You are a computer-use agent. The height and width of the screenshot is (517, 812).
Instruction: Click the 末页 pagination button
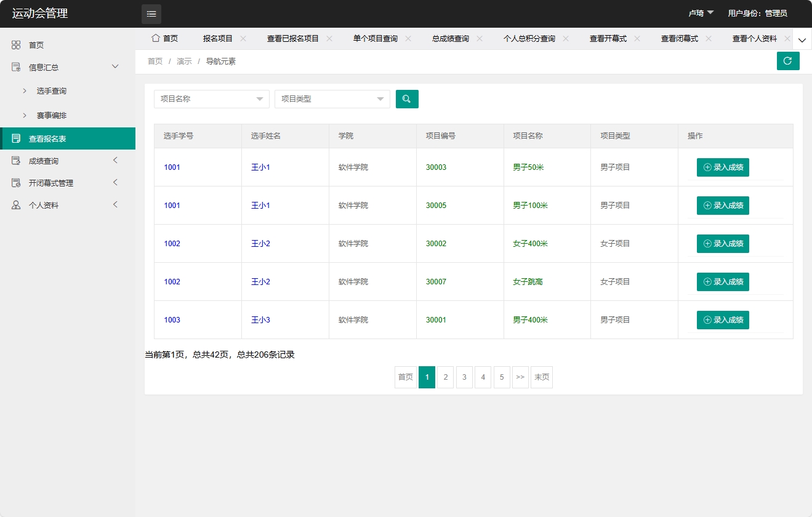[541, 377]
